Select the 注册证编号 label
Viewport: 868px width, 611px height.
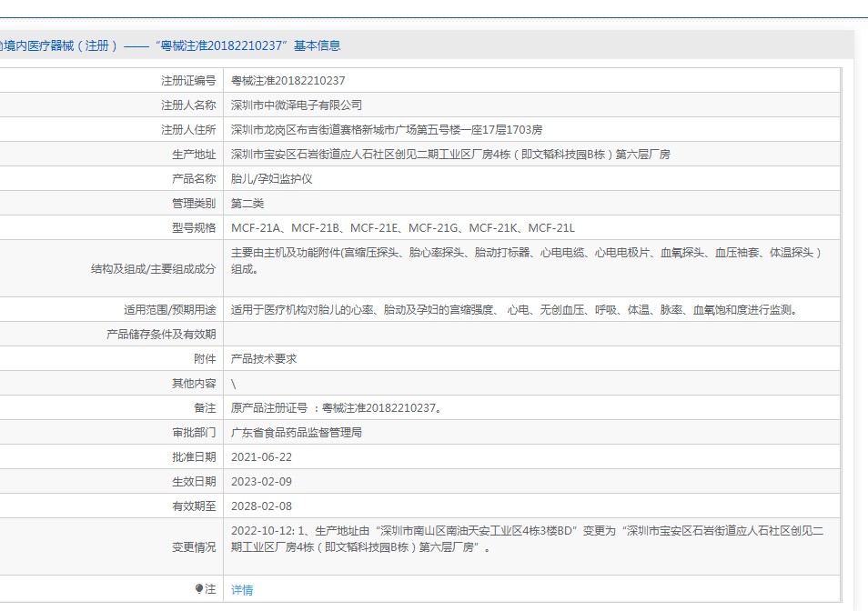(x=188, y=81)
